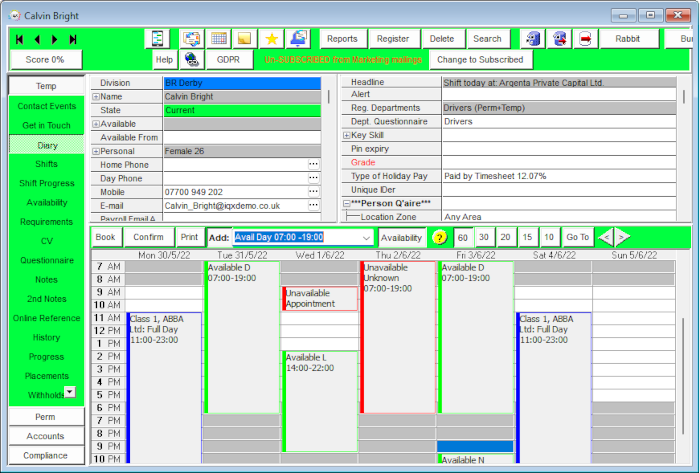Click the Change to Subscribed button
The width and height of the screenshot is (700, 473).
coord(480,60)
